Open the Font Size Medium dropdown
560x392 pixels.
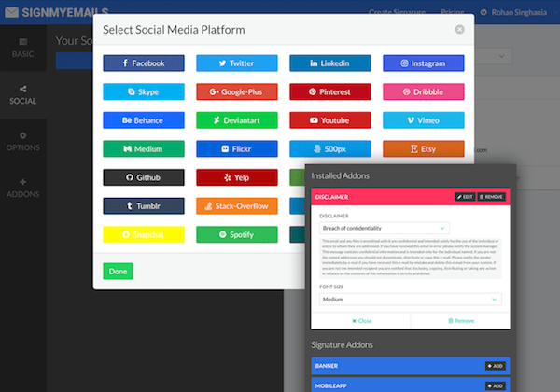click(x=411, y=300)
